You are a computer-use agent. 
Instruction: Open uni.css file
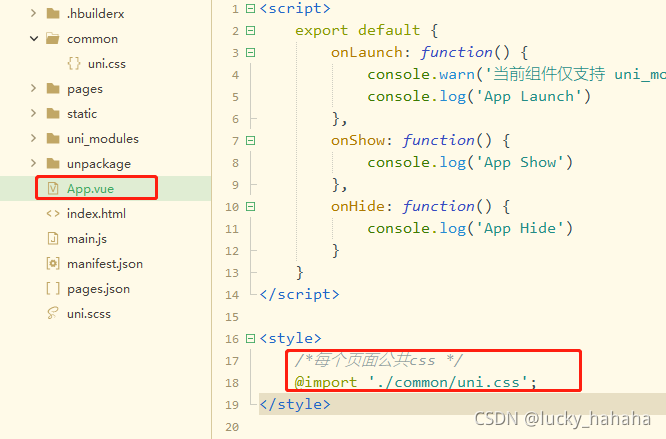pyautogui.click(x=107, y=64)
